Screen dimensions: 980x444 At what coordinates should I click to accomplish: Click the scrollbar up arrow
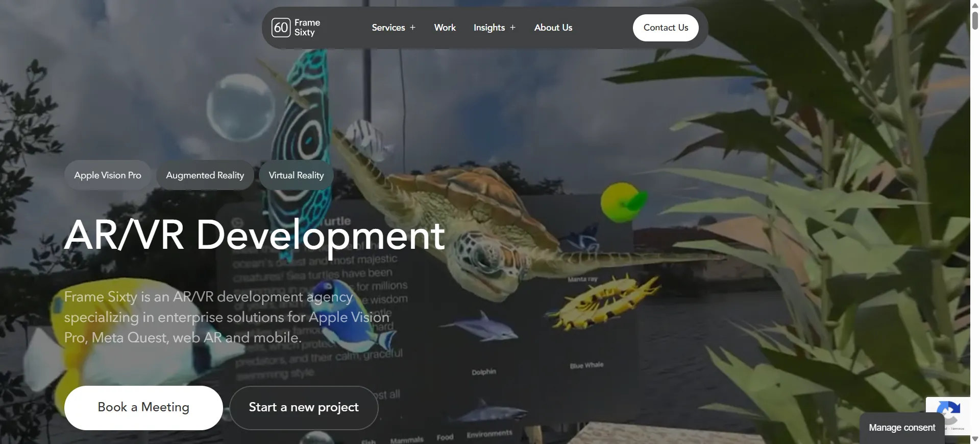975,5
